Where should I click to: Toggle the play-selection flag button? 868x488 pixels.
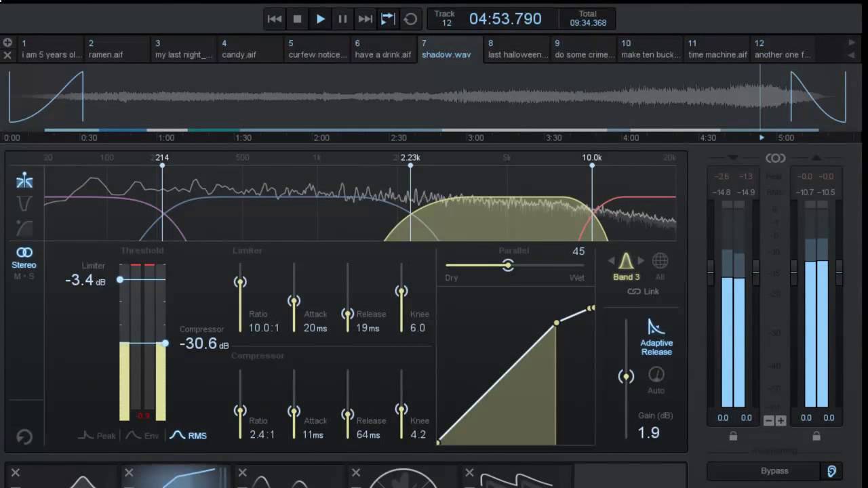coord(388,19)
